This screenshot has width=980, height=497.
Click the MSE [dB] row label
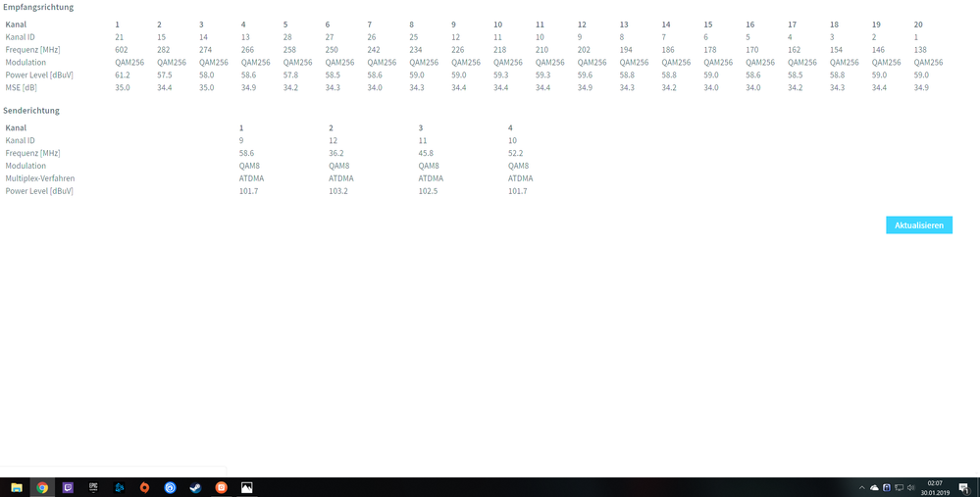point(22,87)
